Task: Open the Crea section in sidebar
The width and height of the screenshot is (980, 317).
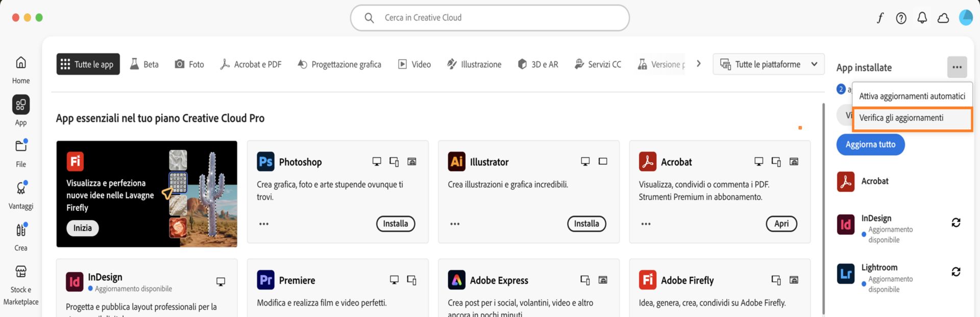Action: point(21,237)
